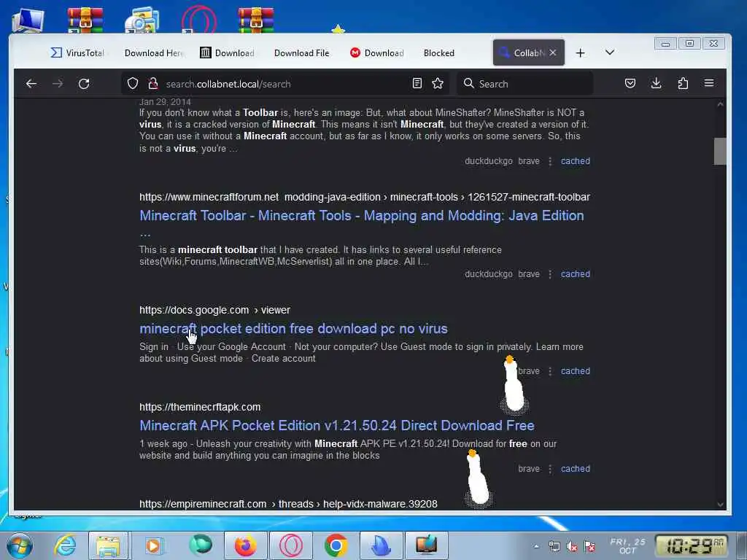This screenshot has height=560, width=747.
Task: Toggle reader view icon in address bar
Action: (x=417, y=84)
